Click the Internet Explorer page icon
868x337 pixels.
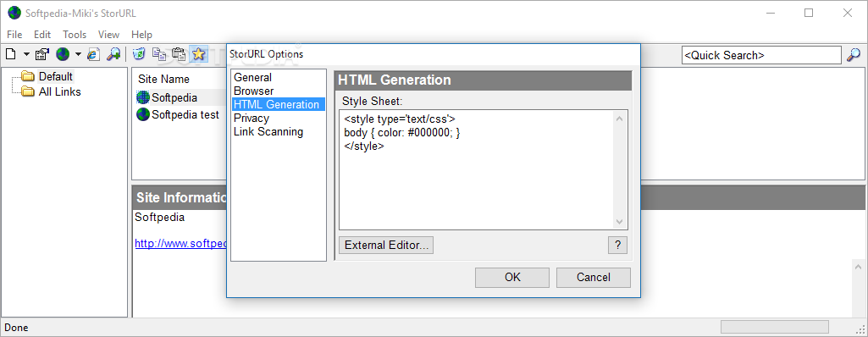coord(94,54)
